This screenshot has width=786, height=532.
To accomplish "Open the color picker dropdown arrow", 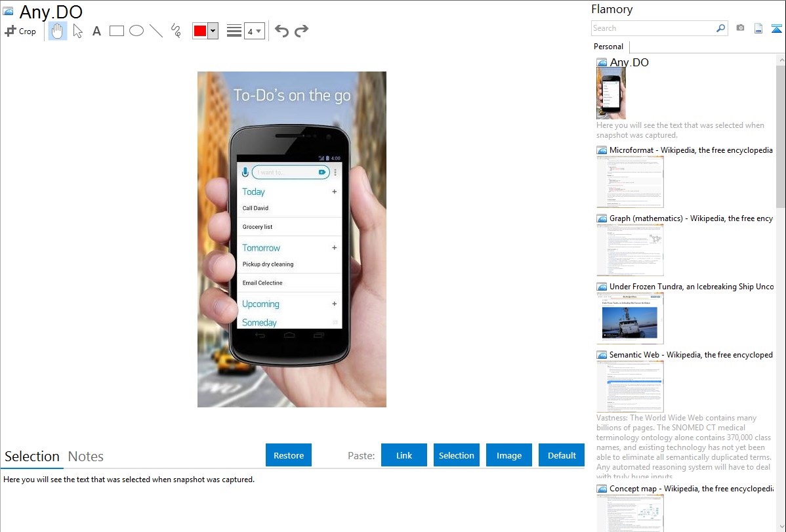I will [x=213, y=31].
